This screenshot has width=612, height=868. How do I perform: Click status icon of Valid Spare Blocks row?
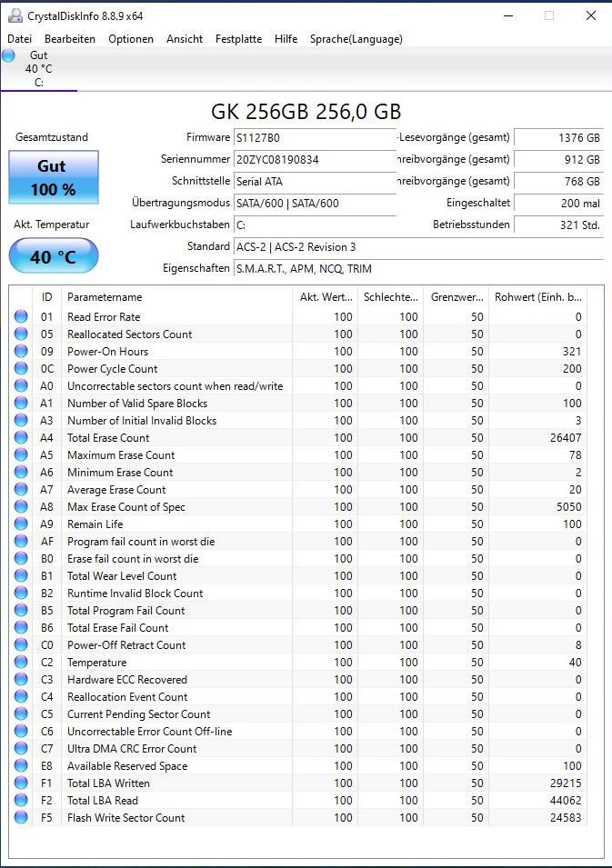pyautogui.click(x=21, y=403)
